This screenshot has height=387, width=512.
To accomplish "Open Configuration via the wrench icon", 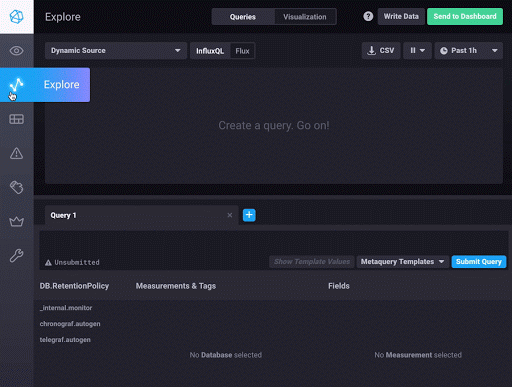I will pyautogui.click(x=16, y=256).
